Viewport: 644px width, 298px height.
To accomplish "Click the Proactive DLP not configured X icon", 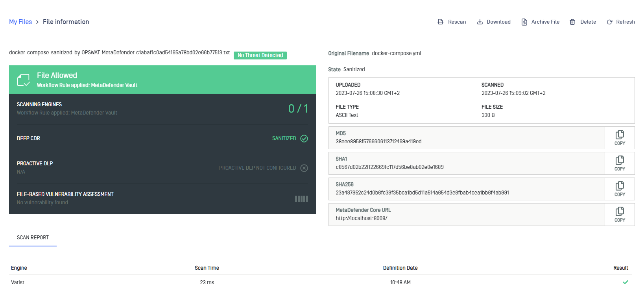I will 304,168.
